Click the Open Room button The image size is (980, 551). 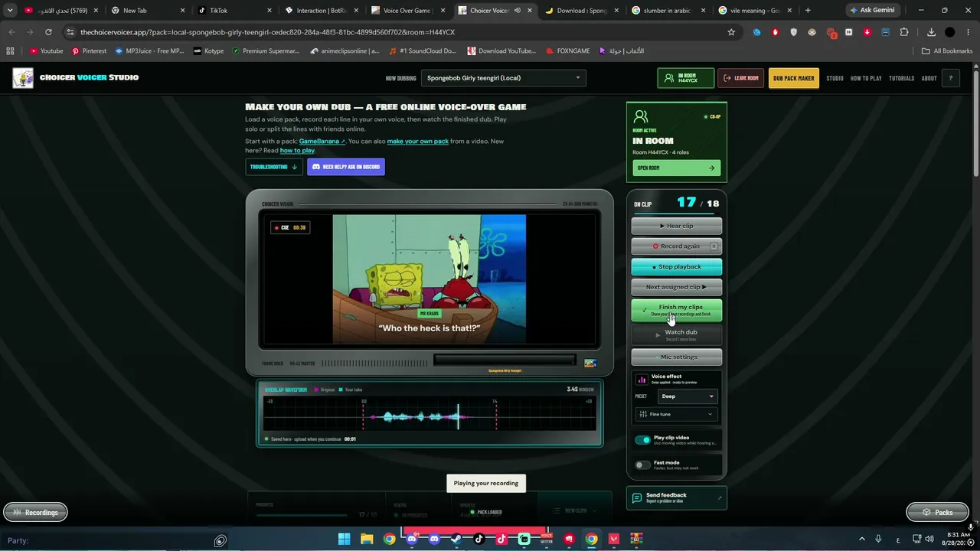click(677, 168)
